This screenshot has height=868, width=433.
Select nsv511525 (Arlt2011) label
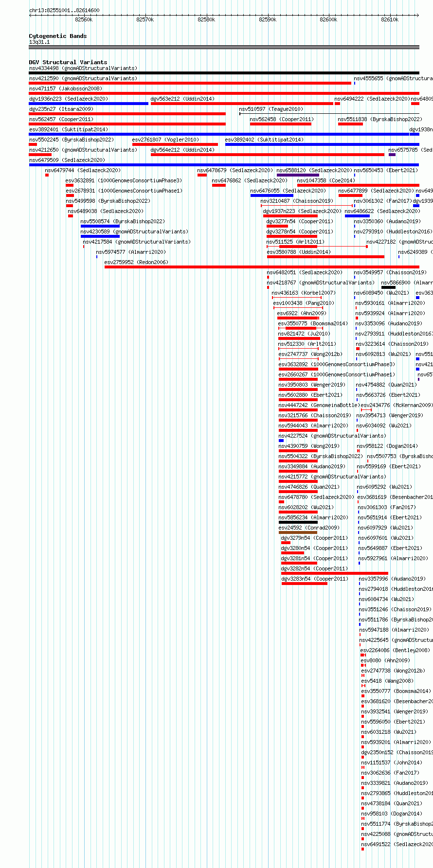pyautogui.click(x=296, y=242)
